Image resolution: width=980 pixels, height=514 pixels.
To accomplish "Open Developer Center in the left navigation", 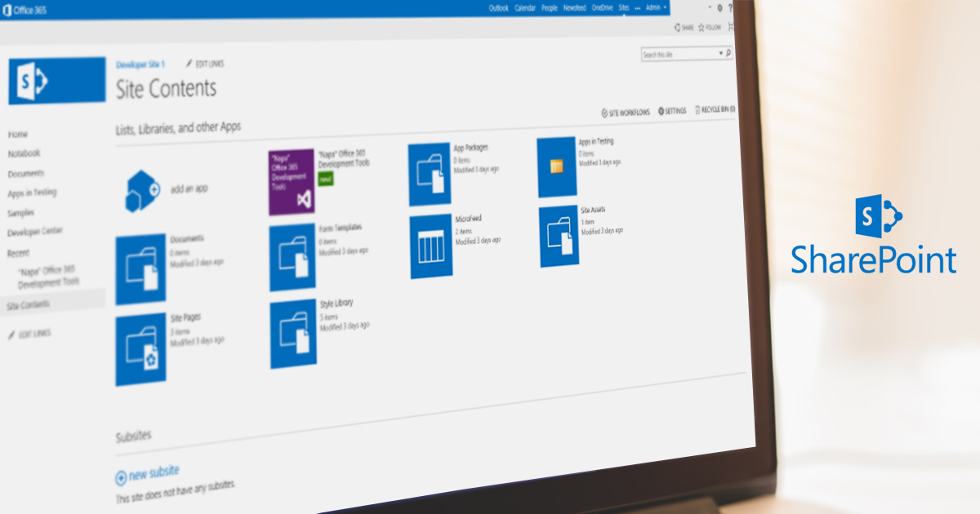I will (x=35, y=232).
